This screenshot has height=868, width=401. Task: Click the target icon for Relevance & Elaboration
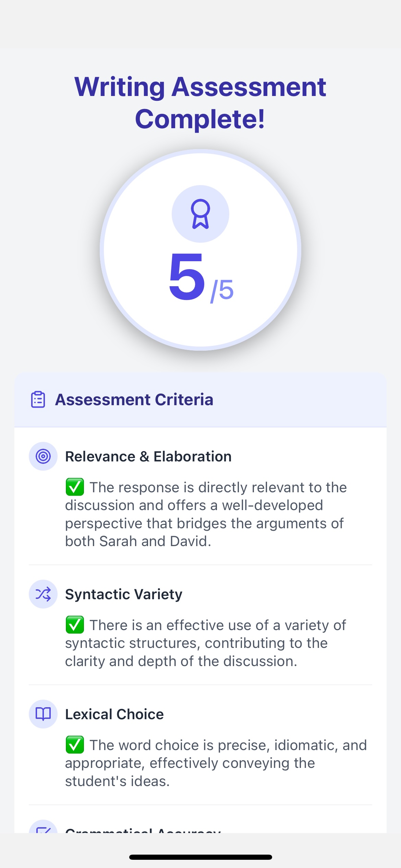[x=43, y=456]
